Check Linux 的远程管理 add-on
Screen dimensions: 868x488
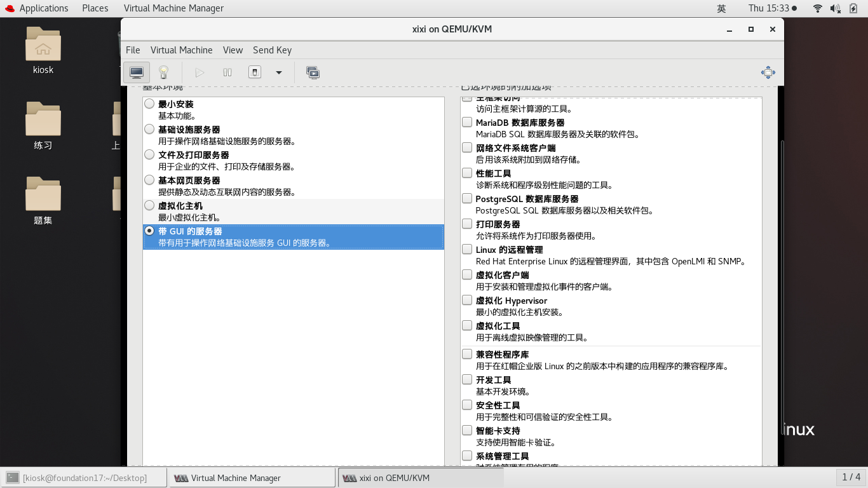coord(467,249)
